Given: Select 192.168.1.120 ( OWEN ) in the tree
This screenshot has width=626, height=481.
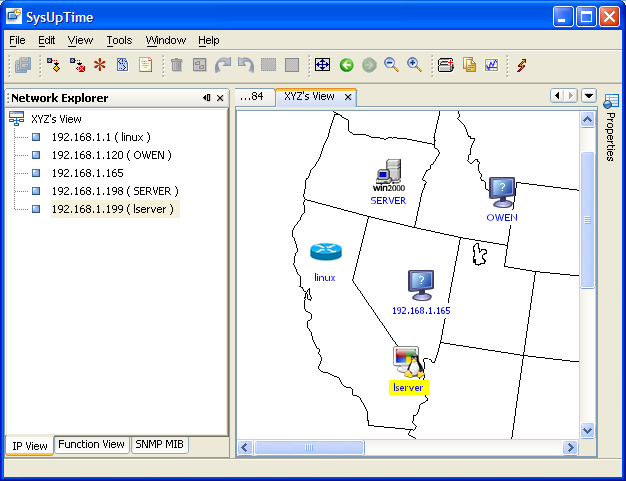Looking at the screenshot, I should point(111,155).
